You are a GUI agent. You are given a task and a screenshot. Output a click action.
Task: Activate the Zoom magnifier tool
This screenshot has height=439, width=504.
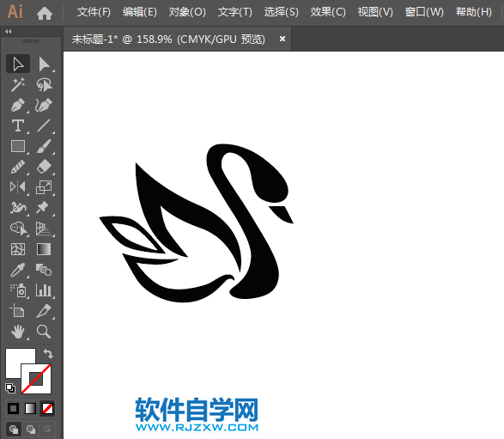(44, 332)
